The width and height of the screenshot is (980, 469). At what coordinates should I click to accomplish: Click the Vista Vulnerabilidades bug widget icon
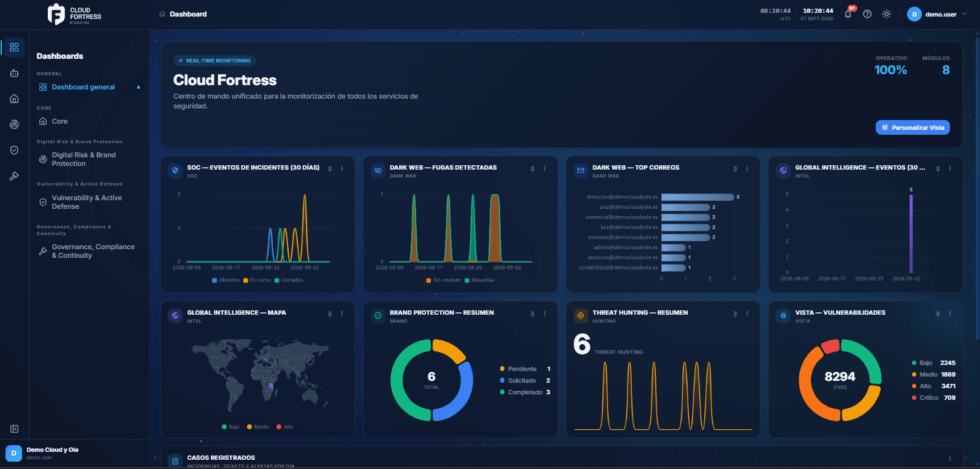[x=783, y=316]
